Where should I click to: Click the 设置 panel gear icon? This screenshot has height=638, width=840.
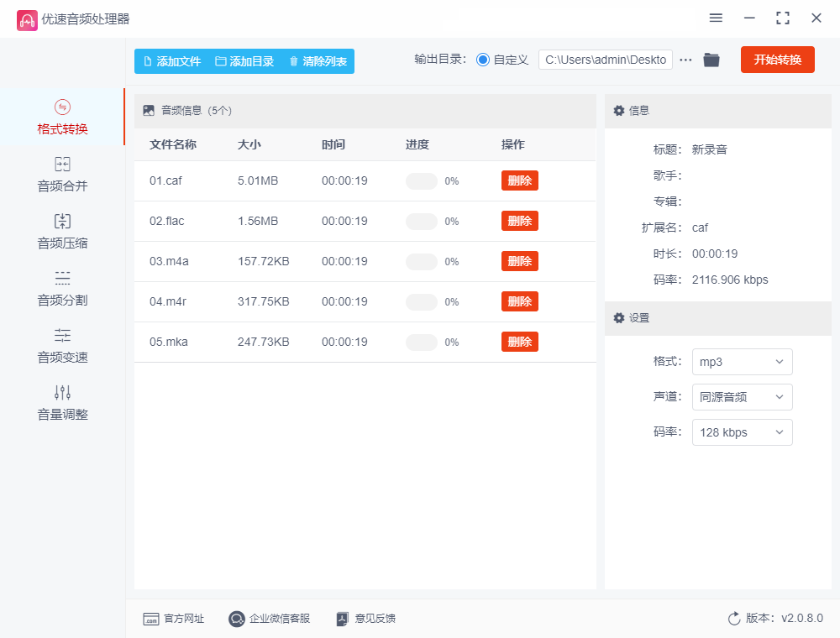(x=618, y=318)
